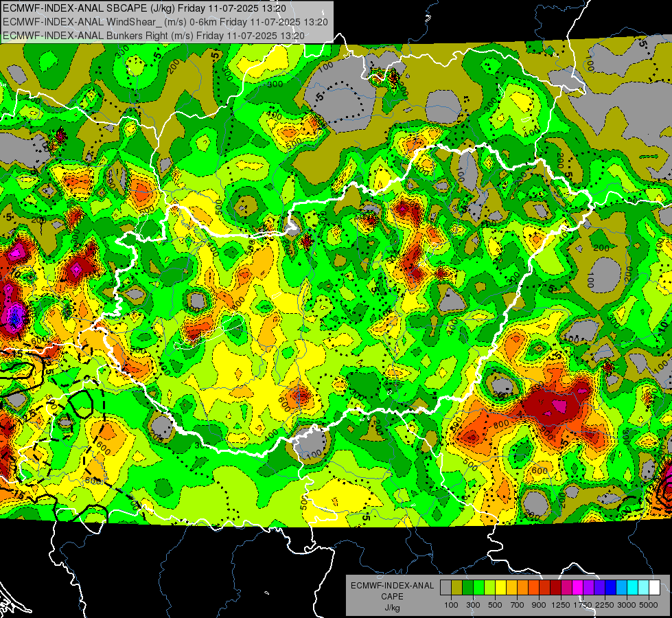Click the J/kg unit label in legend
Screen dimensions: 672x618
point(392,608)
